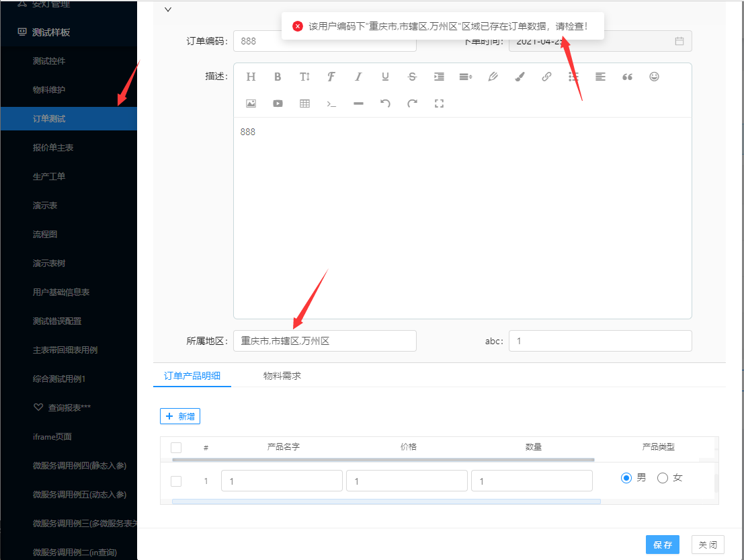Open the text alignment tool
The width and height of the screenshot is (744, 560).
[x=600, y=77]
